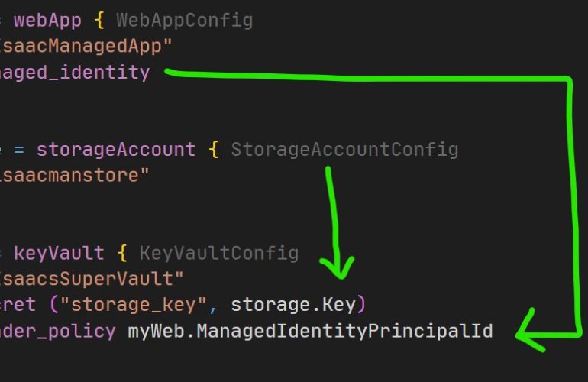Click the "isaacManagedApp" string literal
This screenshot has width=588, height=382.
[x=86, y=47]
